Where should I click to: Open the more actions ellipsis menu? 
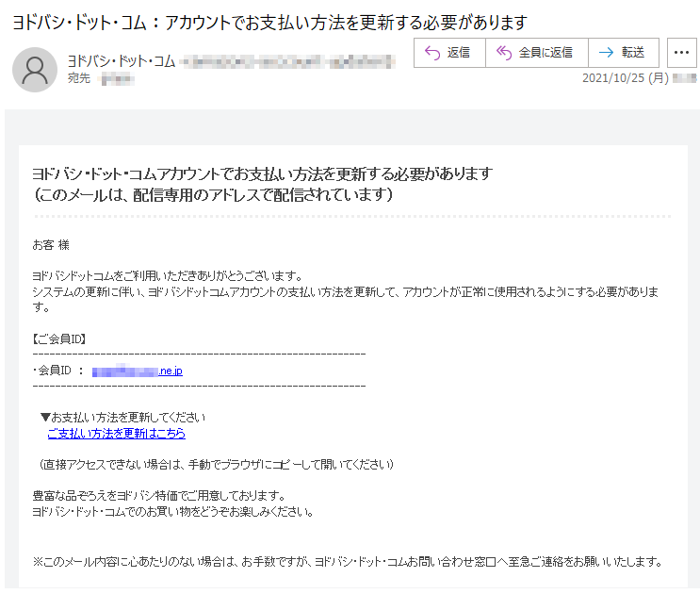click(x=682, y=53)
